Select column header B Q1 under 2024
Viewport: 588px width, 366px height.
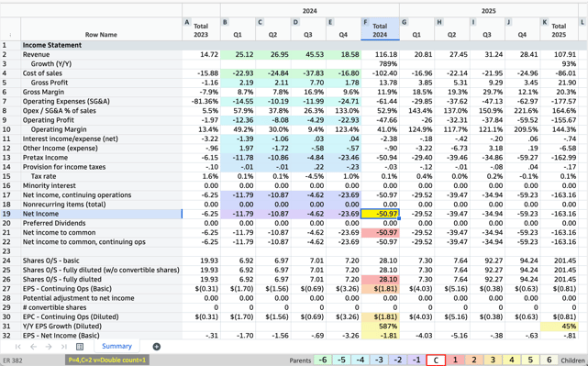pos(239,29)
